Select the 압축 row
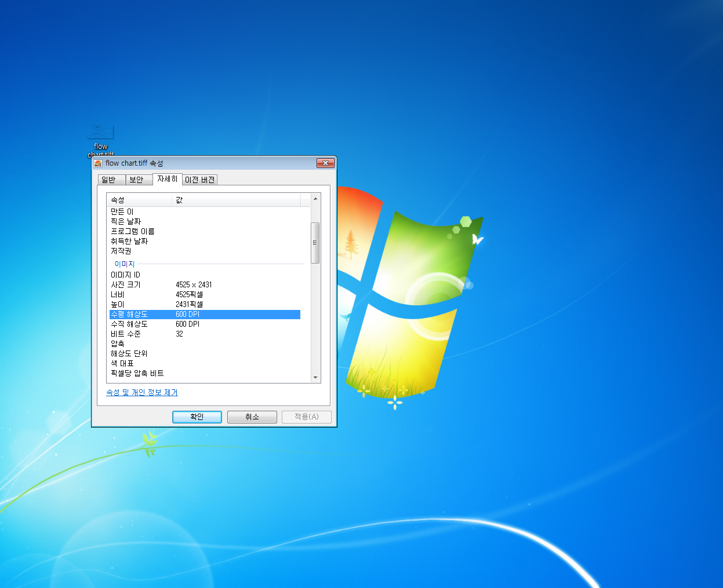This screenshot has height=588, width=723. (x=205, y=344)
